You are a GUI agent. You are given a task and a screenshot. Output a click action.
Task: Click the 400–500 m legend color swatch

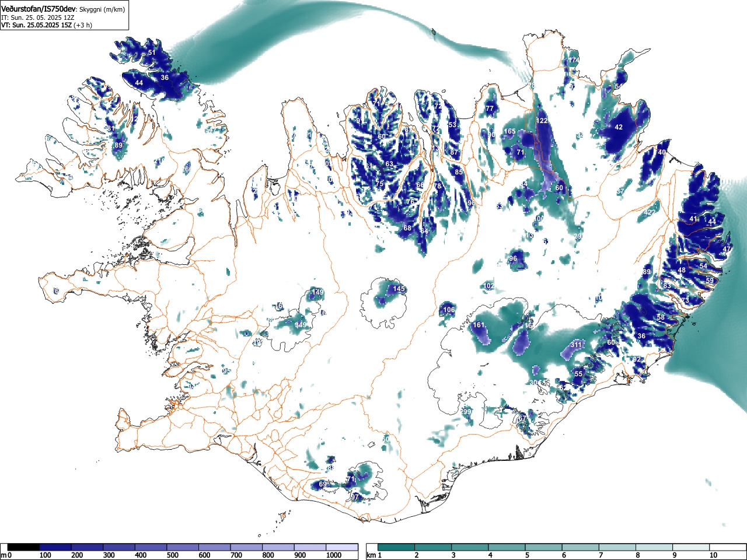[x=151, y=547]
